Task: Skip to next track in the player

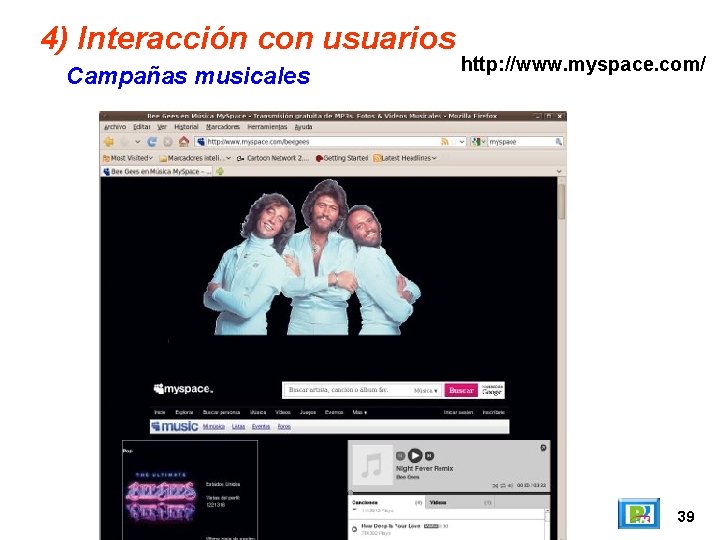Action: [x=429, y=456]
